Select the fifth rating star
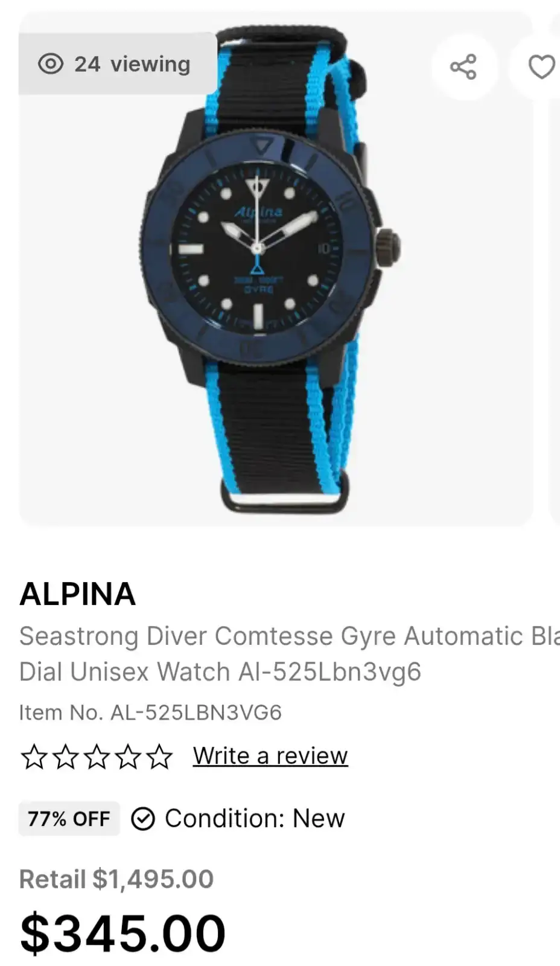Image resolution: width=560 pixels, height=966 pixels. coord(159,756)
